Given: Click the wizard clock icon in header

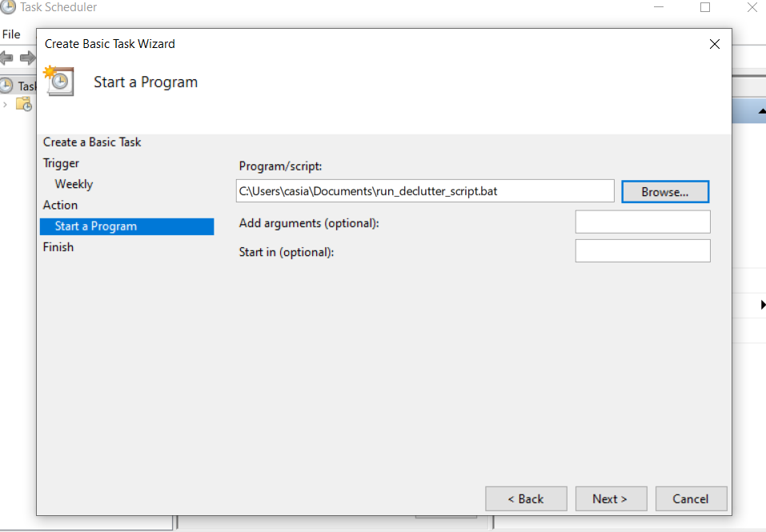Looking at the screenshot, I should 59,81.
